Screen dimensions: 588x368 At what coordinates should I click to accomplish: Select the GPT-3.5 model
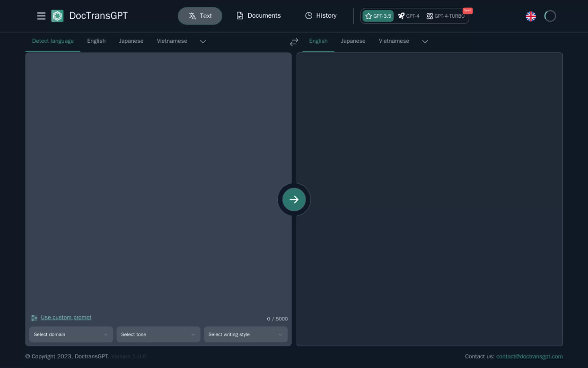coord(378,16)
